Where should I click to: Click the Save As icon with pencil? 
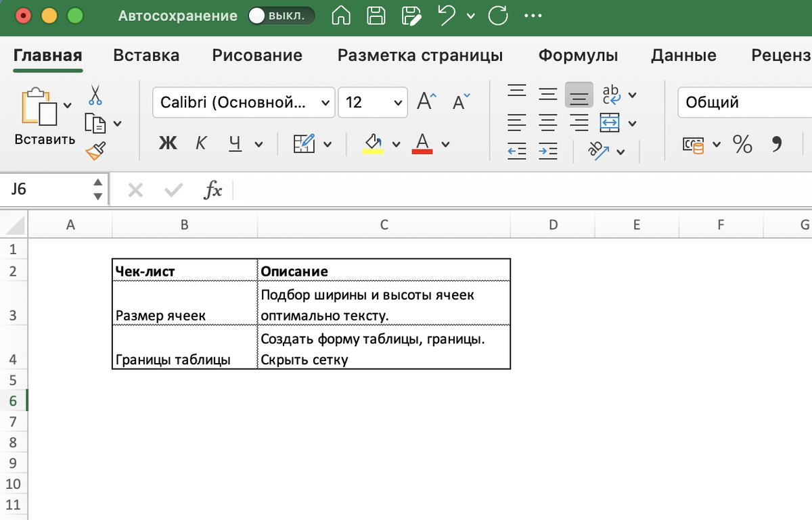pyautogui.click(x=410, y=16)
